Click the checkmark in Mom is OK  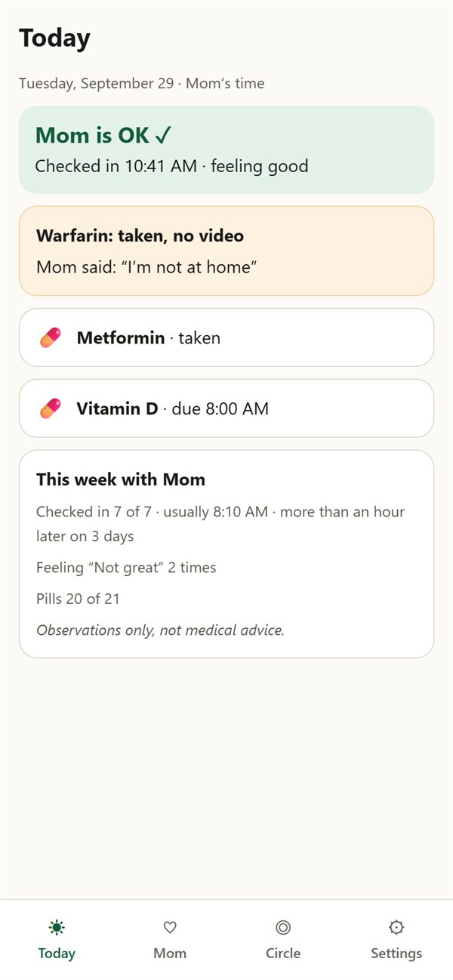(x=163, y=135)
